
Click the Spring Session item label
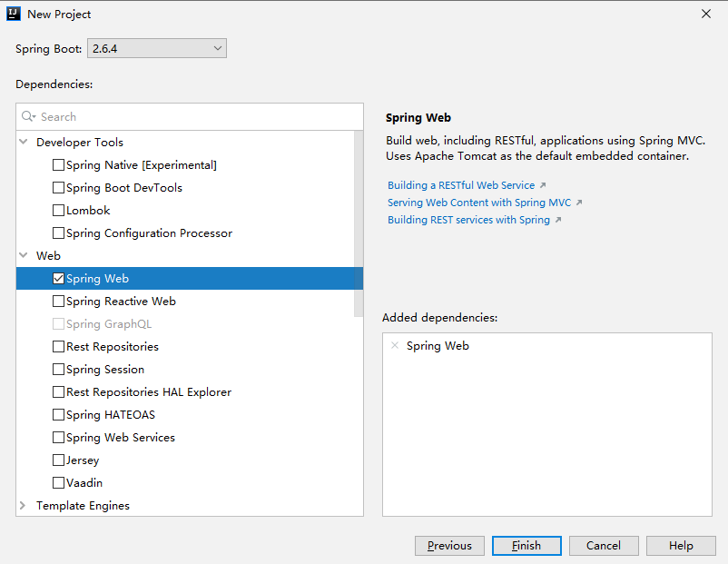coord(105,370)
